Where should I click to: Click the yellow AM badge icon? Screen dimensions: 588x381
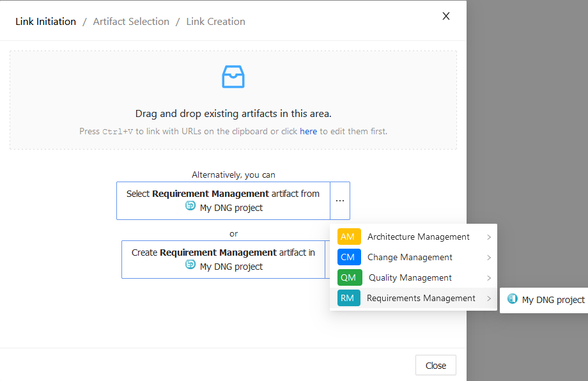[x=349, y=237]
